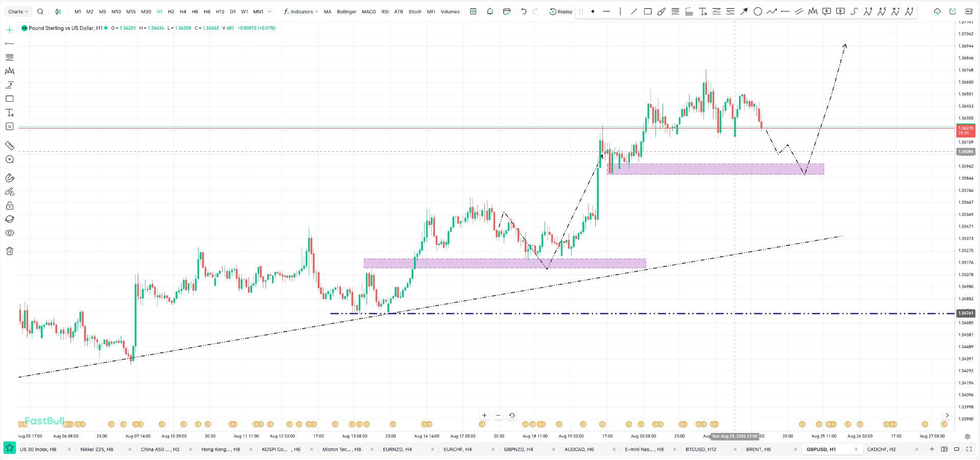Open the candlestick chart type selector
Image resolution: width=980 pixels, height=460 pixels.
(58, 11)
